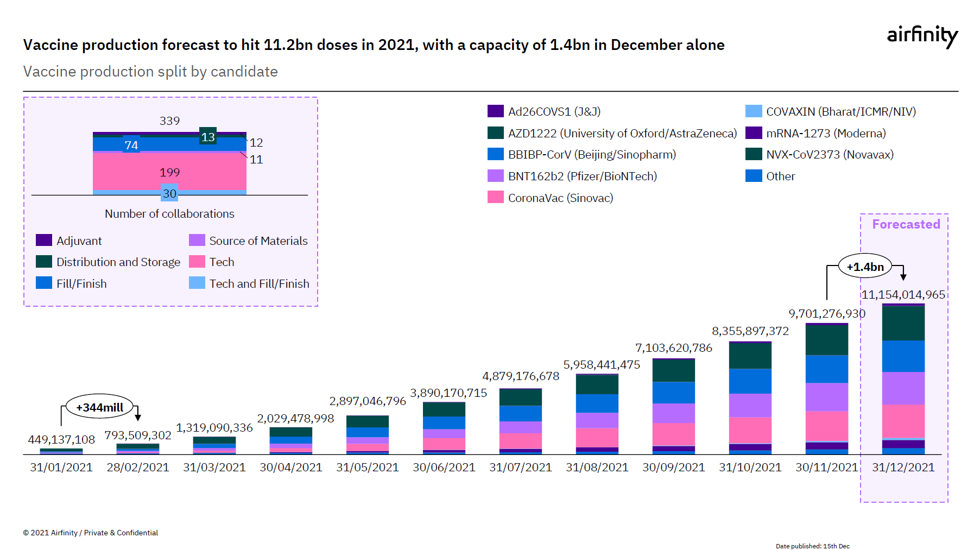This screenshot has width=980, height=550.
Task: Click the value 9,701,276,930
Action: [827, 313]
